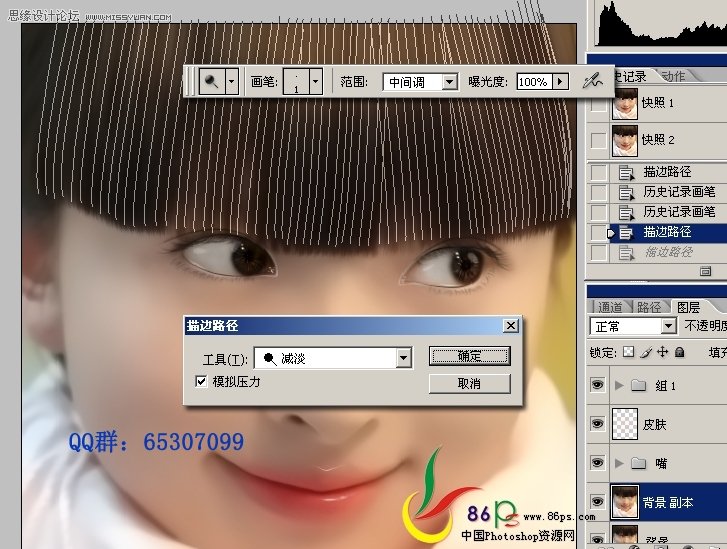Switch to the 路径 tab
This screenshot has height=549, width=727.
click(649, 307)
